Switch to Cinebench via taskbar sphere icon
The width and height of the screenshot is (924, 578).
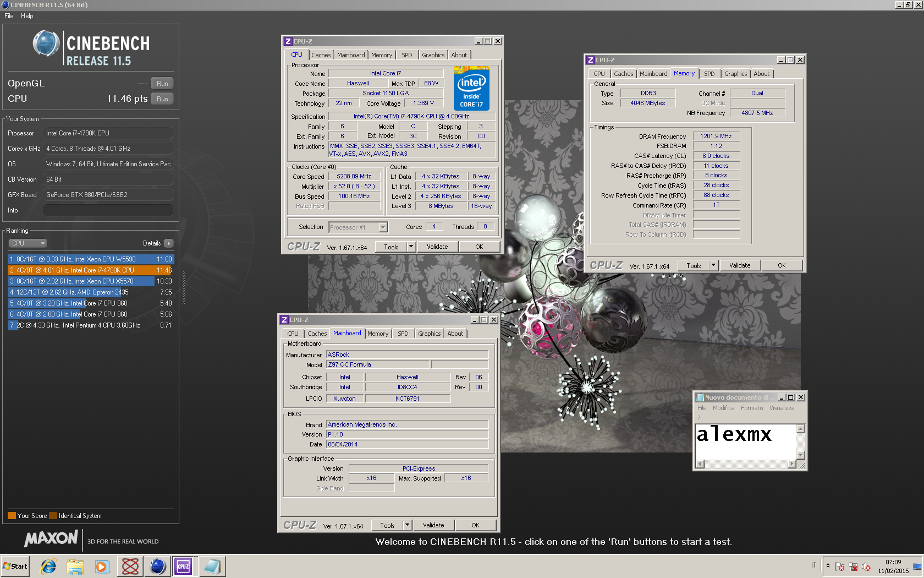point(157,566)
